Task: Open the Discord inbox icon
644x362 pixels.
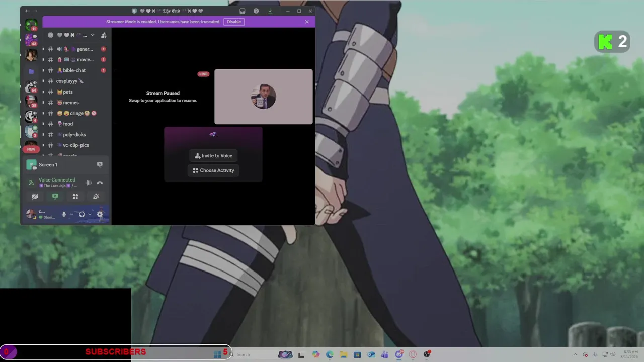Action: tap(243, 11)
